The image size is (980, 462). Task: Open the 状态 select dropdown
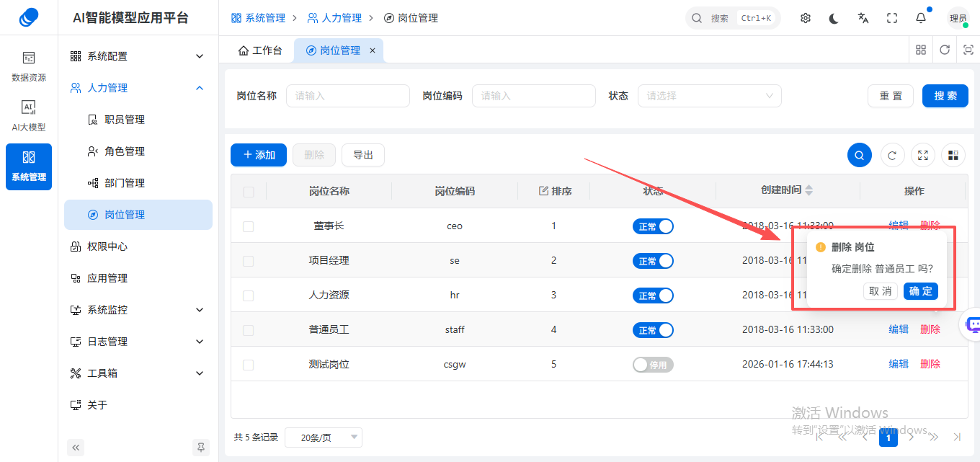[x=710, y=96]
